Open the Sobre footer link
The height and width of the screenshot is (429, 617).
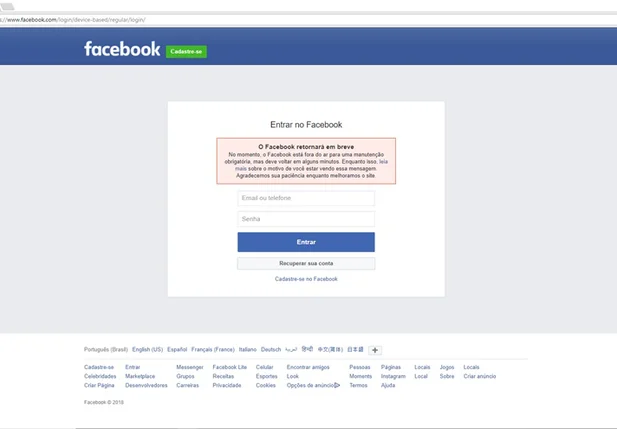point(447,376)
